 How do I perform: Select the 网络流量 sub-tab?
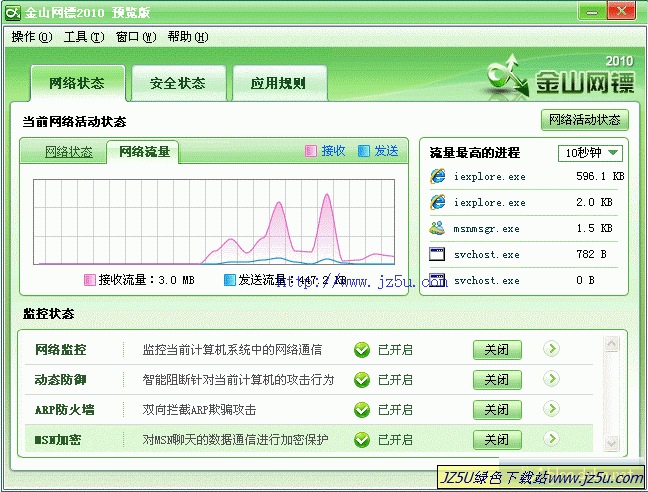coord(144,152)
